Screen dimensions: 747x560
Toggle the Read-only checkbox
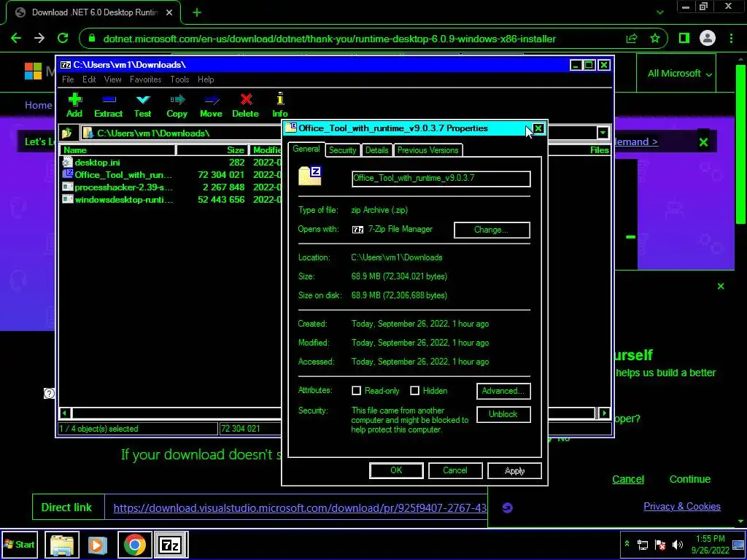tap(356, 391)
